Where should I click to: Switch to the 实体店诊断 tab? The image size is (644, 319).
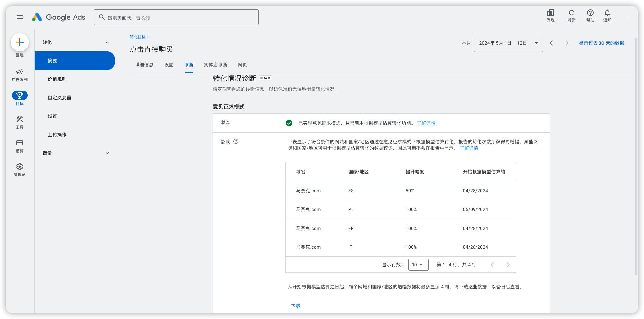(x=215, y=65)
